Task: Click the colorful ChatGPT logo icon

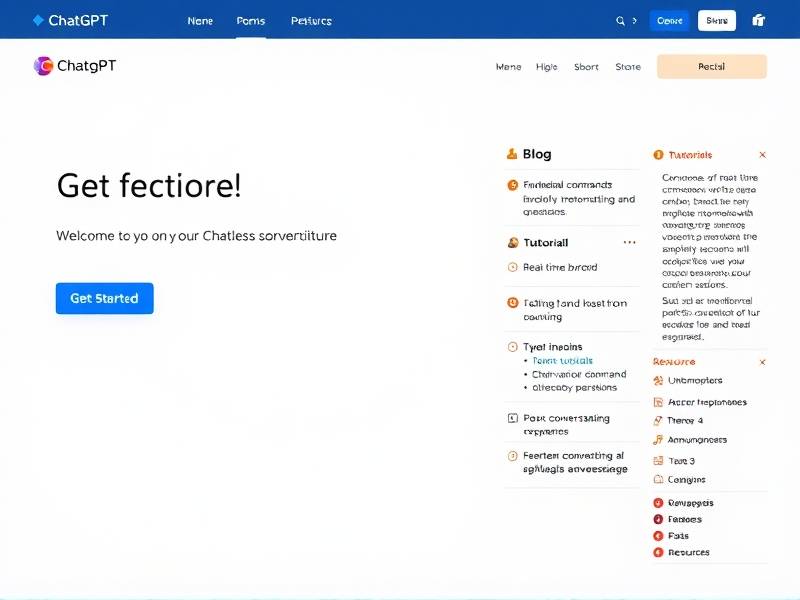Action: click(43, 66)
